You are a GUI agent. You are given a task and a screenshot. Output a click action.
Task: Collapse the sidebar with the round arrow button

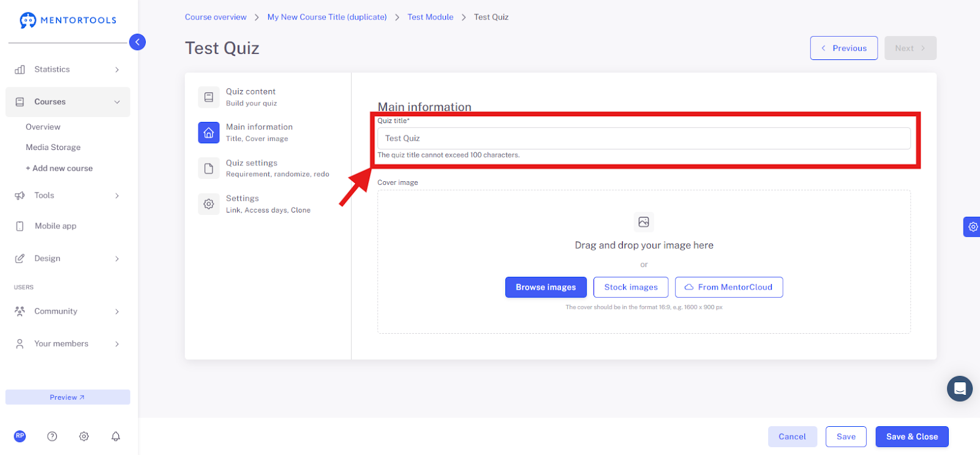click(x=138, y=42)
